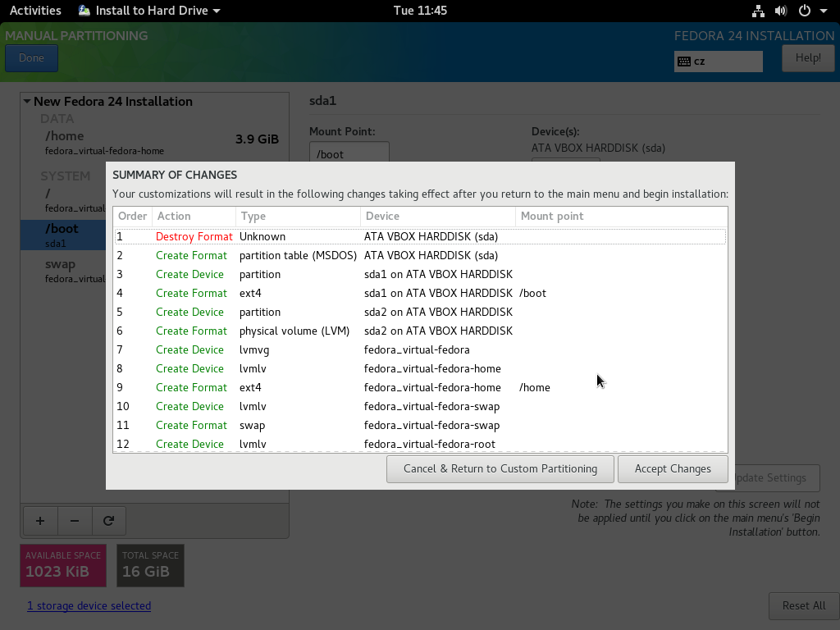This screenshot has height=630, width=840.
Task: Select the swap partition entry
Action: (x=63, y=271)
